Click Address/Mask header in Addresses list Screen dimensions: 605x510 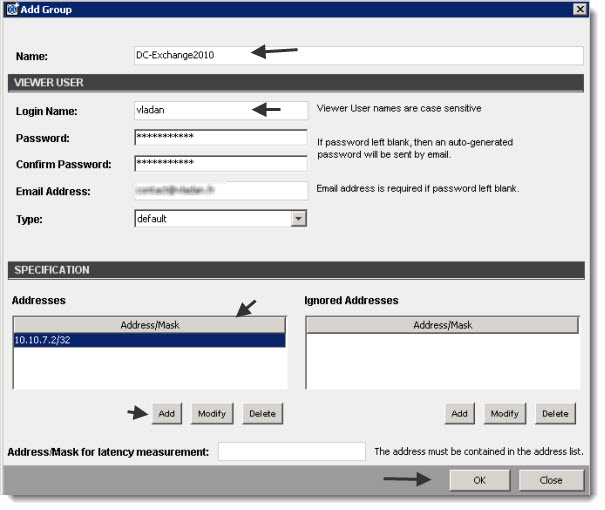[149, 325]
